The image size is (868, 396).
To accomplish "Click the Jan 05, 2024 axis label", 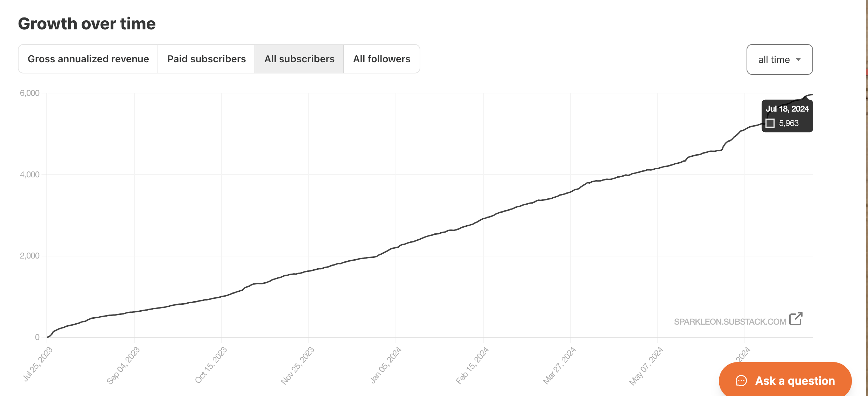I will [386, 365].
